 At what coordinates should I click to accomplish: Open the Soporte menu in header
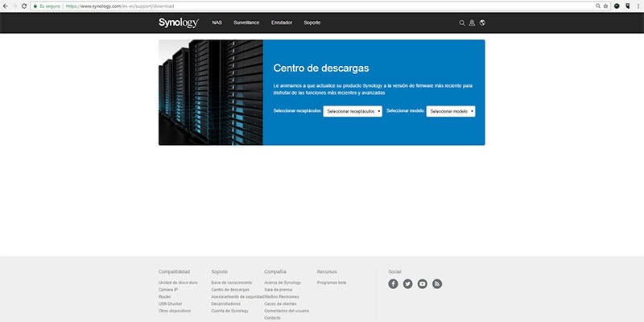click(x=312, y=23)
